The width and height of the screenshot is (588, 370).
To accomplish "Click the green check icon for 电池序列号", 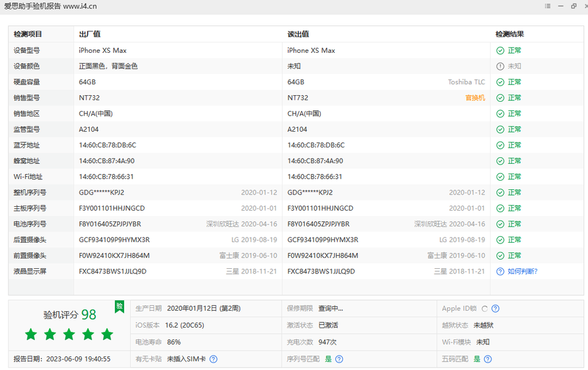I will [x=500, y=224].
